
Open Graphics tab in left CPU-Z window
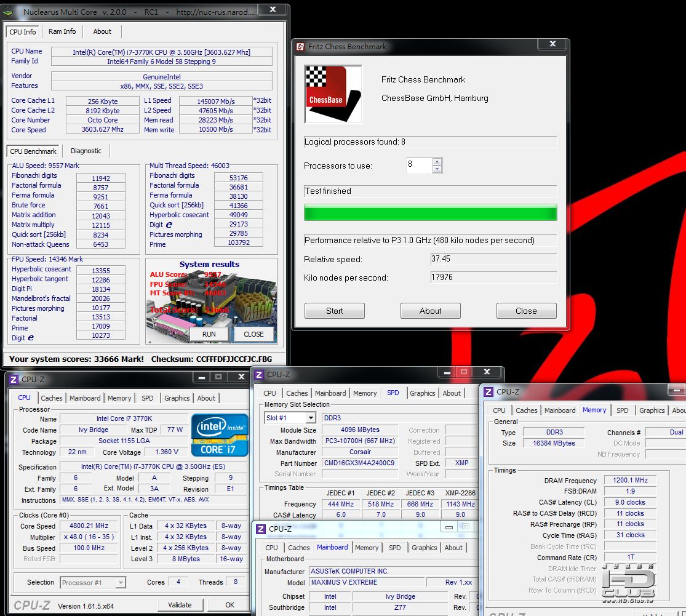click(x=177, y=398)
